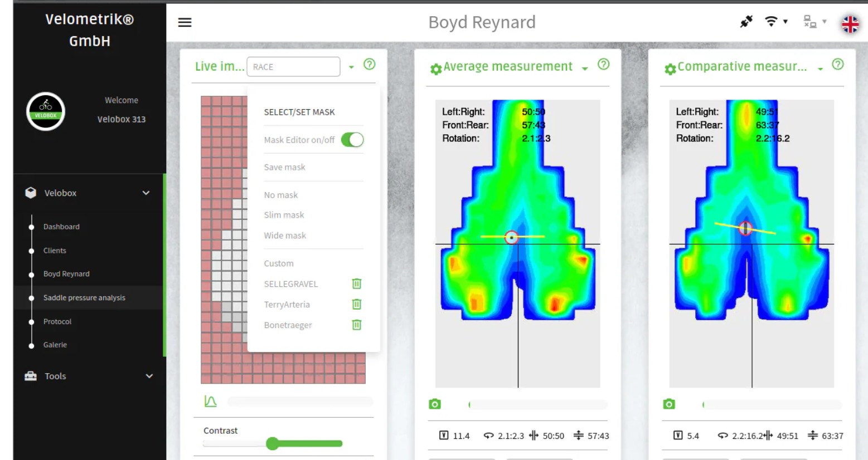Expand the Comparative measurement dropdown arrow
Image resolution: width=868 pixels, height=460 pixels.
coord(820,68)
